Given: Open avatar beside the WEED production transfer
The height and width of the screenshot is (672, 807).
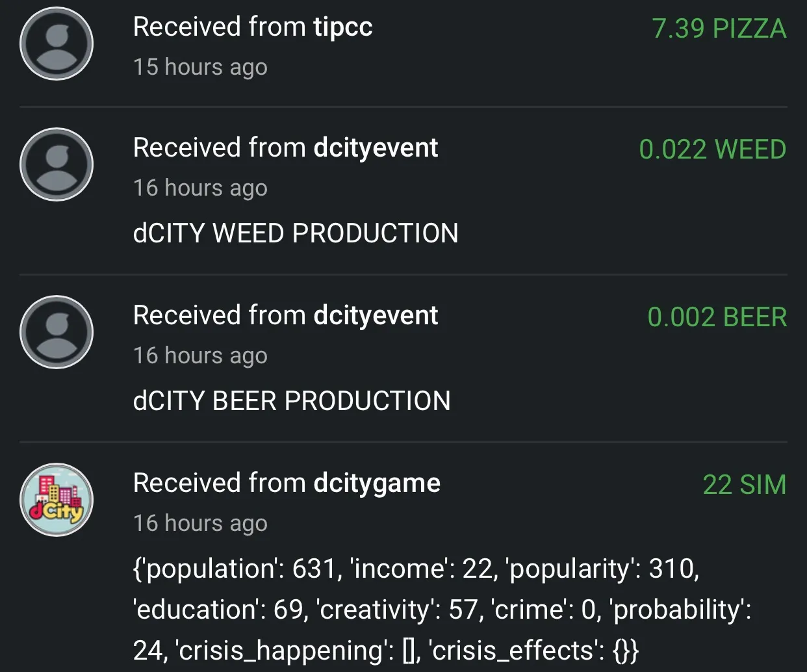Looking at the screenshot, I should (x=57, y=164).
